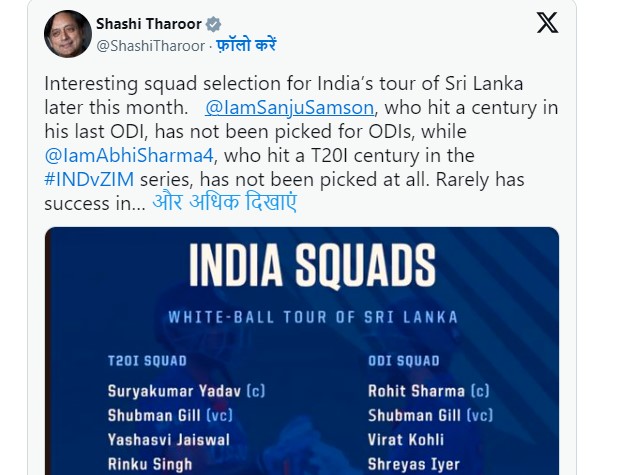The image size is (642, 475).
Task: Click Shashi Tharoor's profile avatar
Action: (68, 34)
